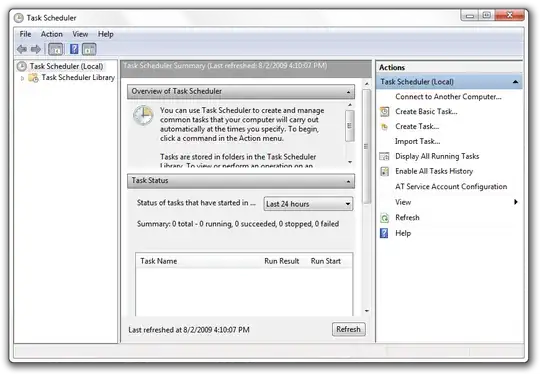Click the Run Start column header
Viewport: 540px width, 374px height.
tap(325, 261)
